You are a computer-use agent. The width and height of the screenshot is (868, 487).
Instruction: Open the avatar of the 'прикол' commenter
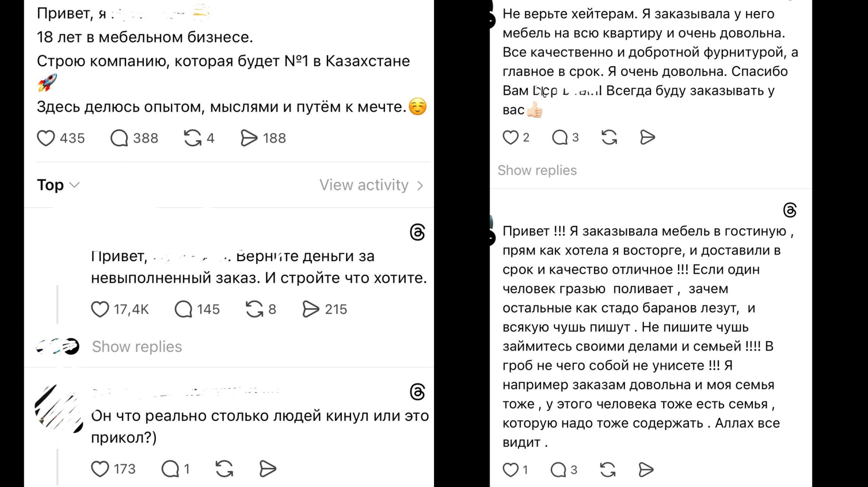point(59,409)
